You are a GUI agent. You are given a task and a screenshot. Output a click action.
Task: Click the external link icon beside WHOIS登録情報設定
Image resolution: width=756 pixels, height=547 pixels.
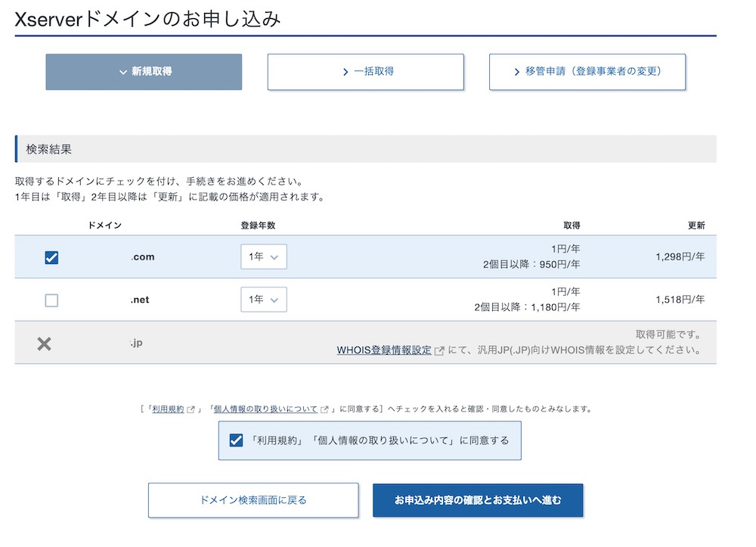pos(439,351)
